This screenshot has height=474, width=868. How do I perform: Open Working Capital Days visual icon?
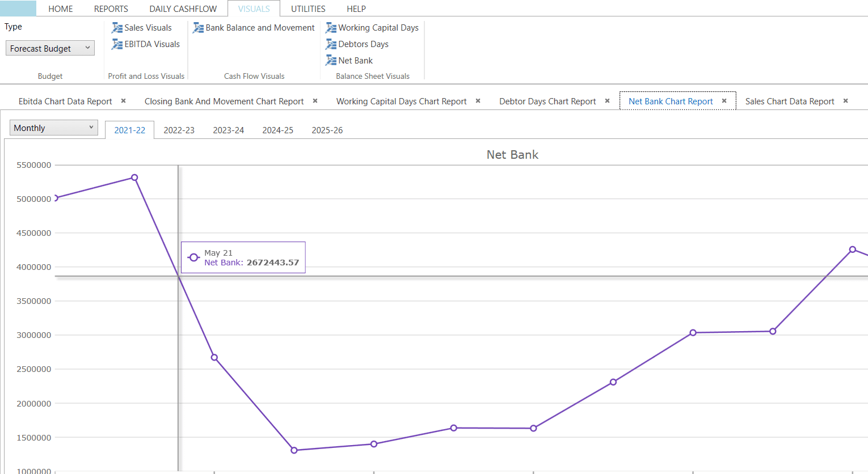click(x=331, y=28)
